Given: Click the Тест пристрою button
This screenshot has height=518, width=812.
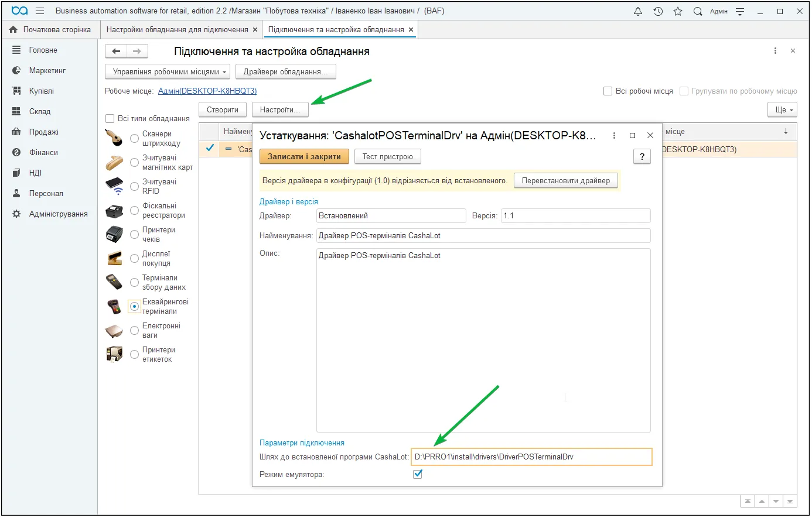Looking at the screenshot, I should point(388,156).
